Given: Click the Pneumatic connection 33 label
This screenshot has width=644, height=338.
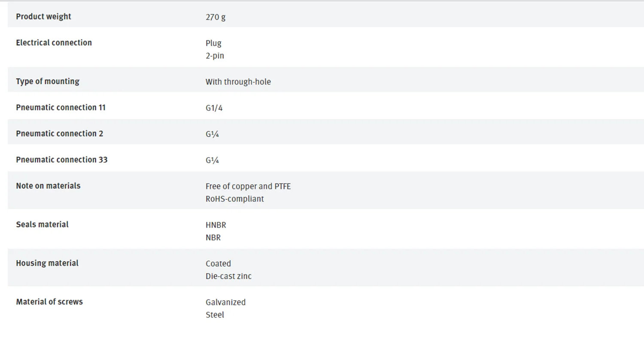Looking at the screenshot, I should tap(61, 160).
